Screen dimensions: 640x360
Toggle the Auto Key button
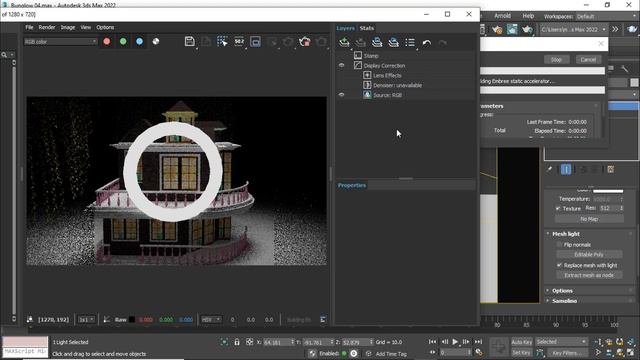click(521, 342)
